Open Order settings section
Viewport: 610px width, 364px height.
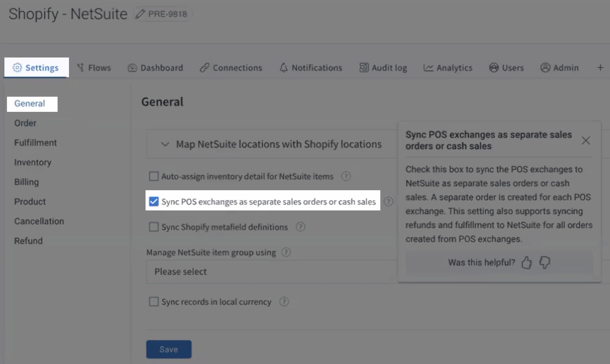pyautogui.click(x=25, y=123)
